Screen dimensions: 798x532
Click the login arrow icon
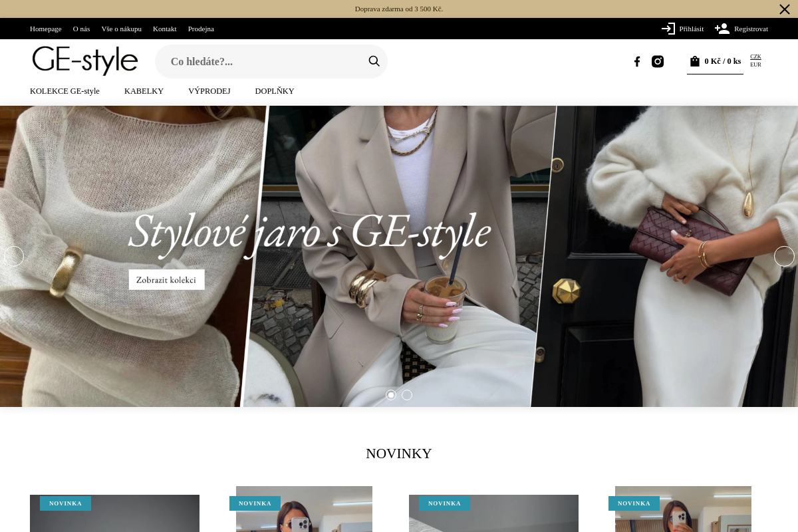pos(668,29)
